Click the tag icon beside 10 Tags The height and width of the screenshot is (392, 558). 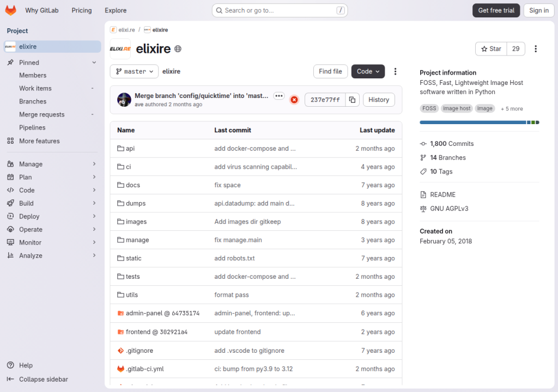[423, 171]
